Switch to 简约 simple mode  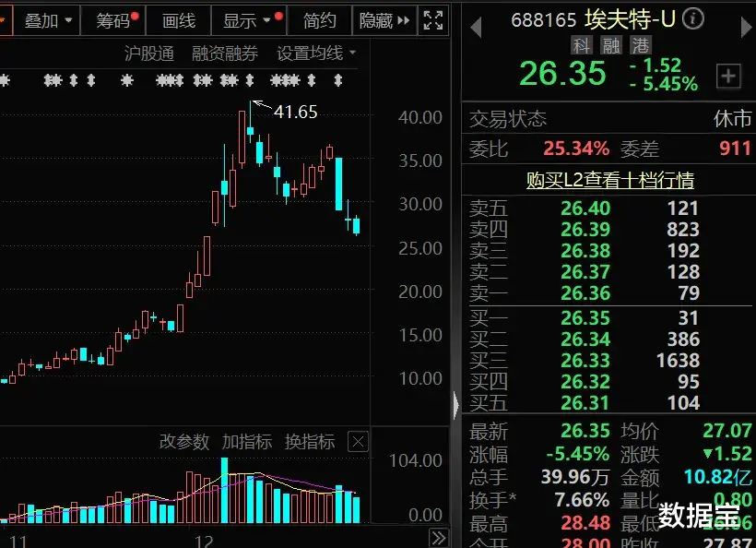(319, 20)
